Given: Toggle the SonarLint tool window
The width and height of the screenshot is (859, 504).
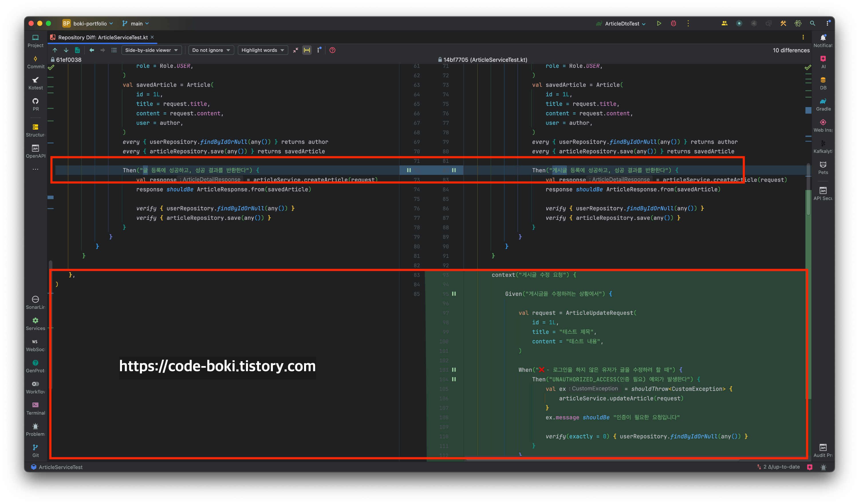Looking at the screenshot, I should tap(36, 302).
